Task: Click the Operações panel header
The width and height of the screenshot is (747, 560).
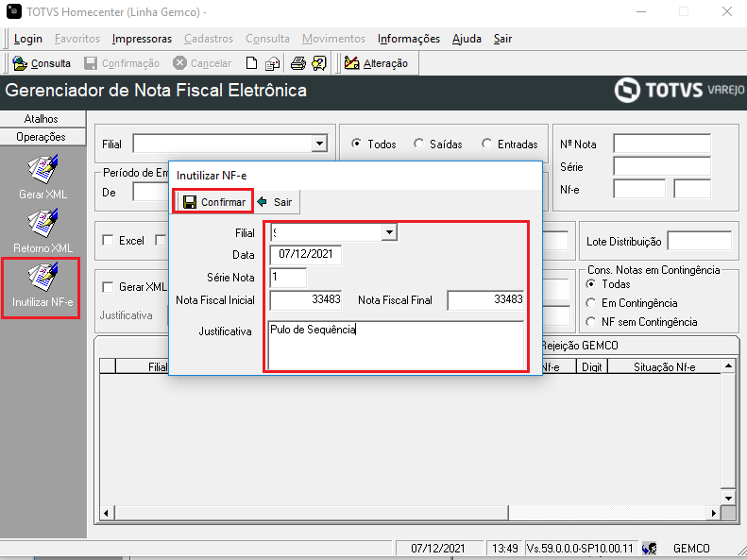Action: [42, 137]
